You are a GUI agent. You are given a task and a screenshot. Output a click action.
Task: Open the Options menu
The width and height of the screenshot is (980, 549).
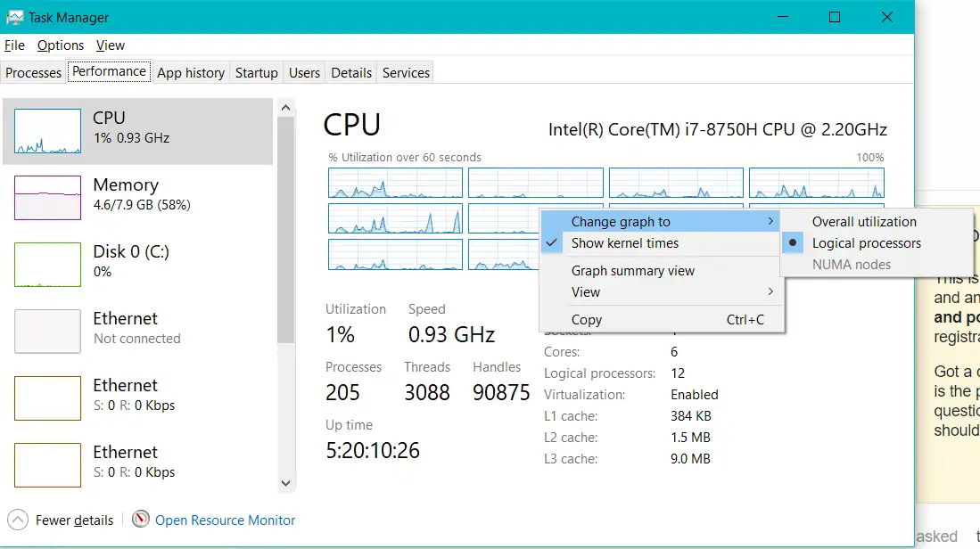[60, 45]
